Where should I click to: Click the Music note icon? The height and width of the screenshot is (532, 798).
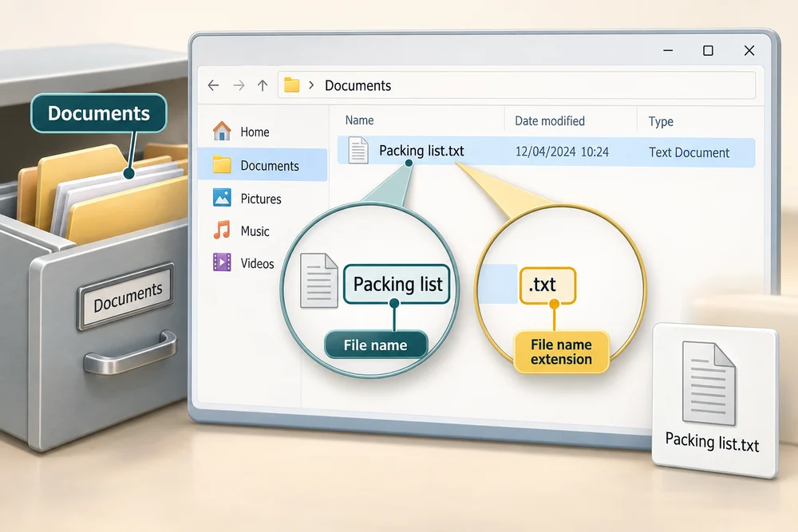(x=222, y=230)
